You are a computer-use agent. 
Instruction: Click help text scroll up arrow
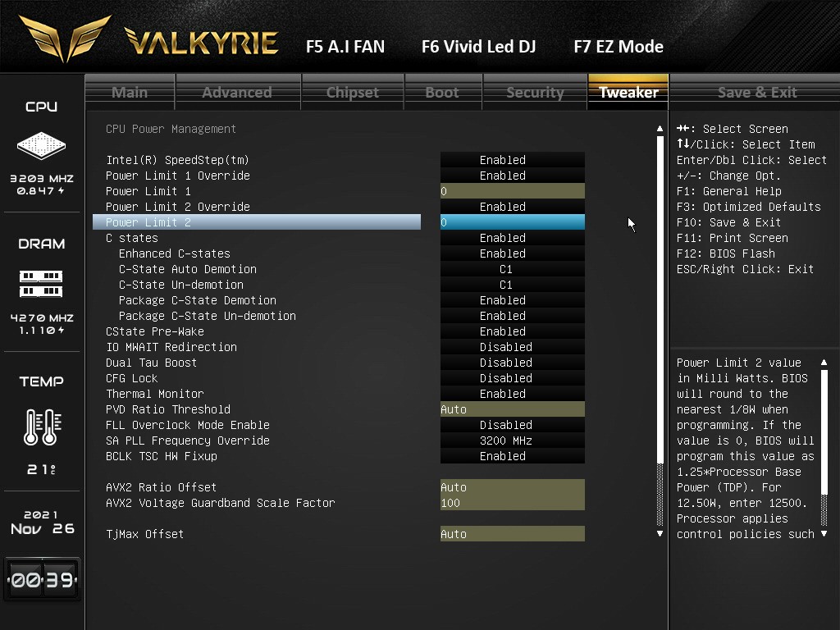[824, 363]
